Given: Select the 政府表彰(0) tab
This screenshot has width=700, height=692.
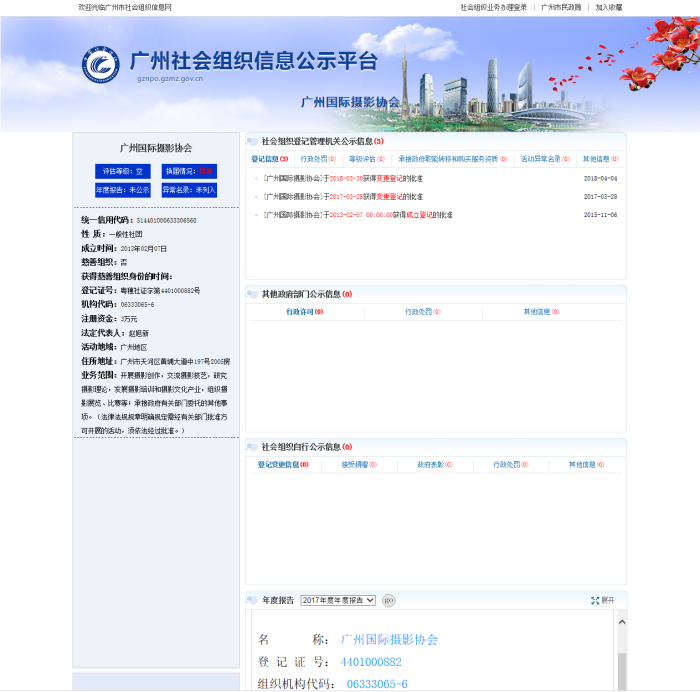Looking at the screenshot, I should point(435,465).
